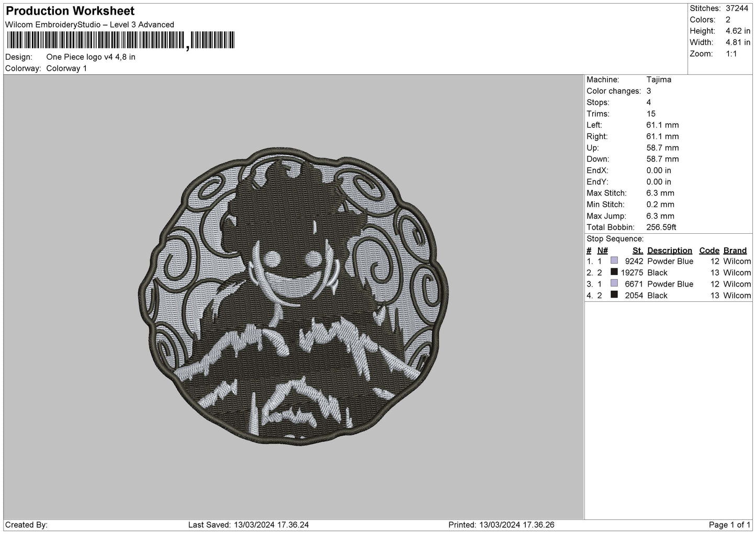Click stitch count 9242 in stop row 1

click(634, 261)
